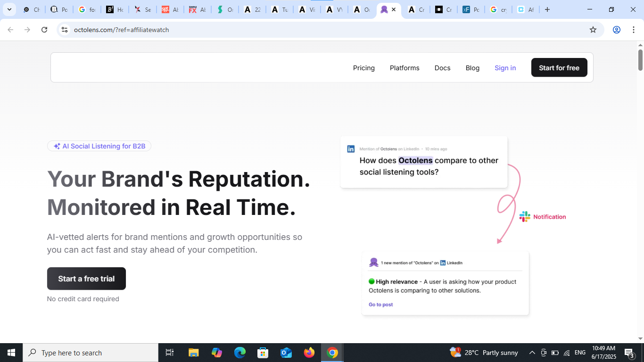Click the Monitored in Real Time heading

click(172, 207)
